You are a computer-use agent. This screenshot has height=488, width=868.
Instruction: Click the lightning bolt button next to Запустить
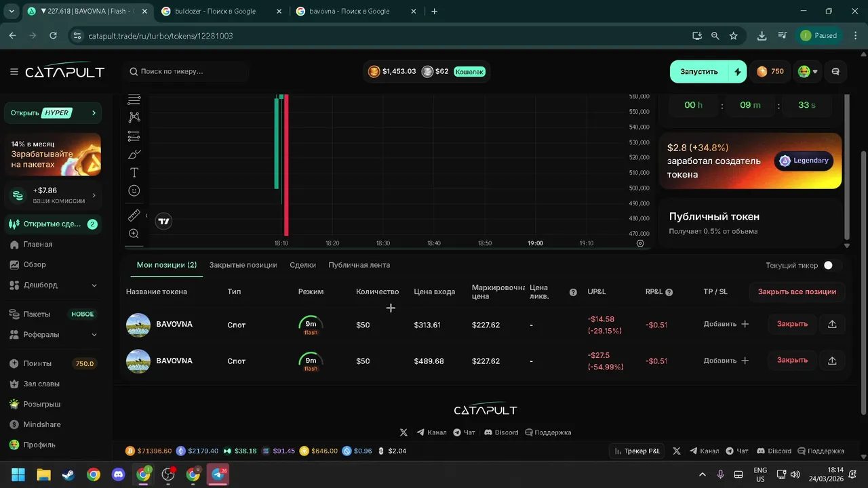click(738, 71)
